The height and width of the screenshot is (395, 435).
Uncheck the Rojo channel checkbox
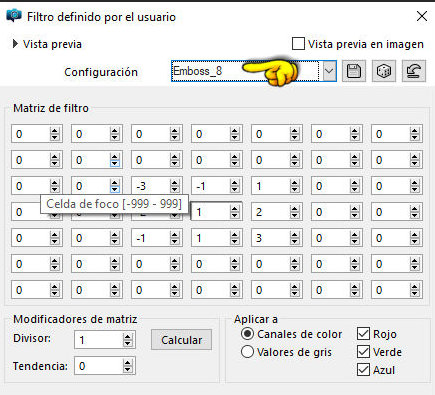pyautogui.click(x=363, y=334)
